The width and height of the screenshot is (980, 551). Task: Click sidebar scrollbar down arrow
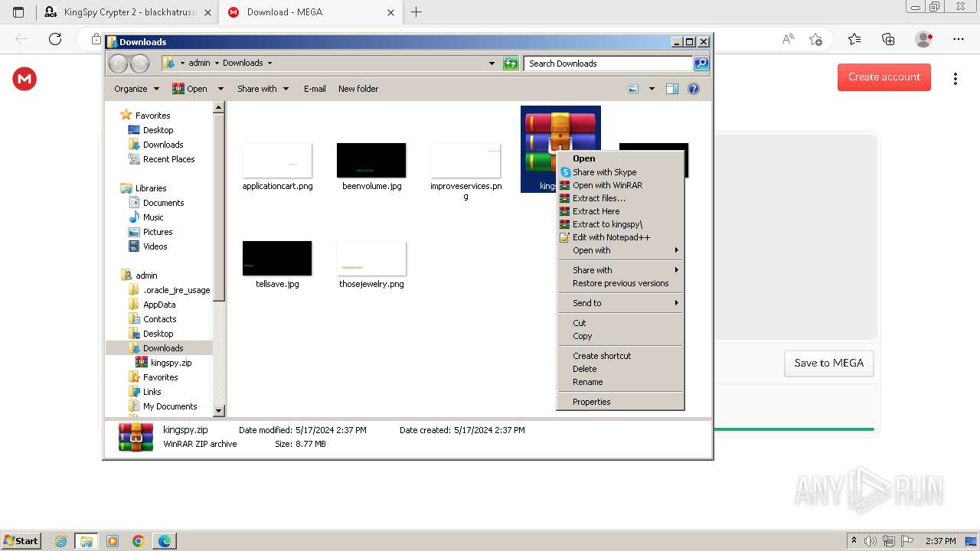click(219, 411)
